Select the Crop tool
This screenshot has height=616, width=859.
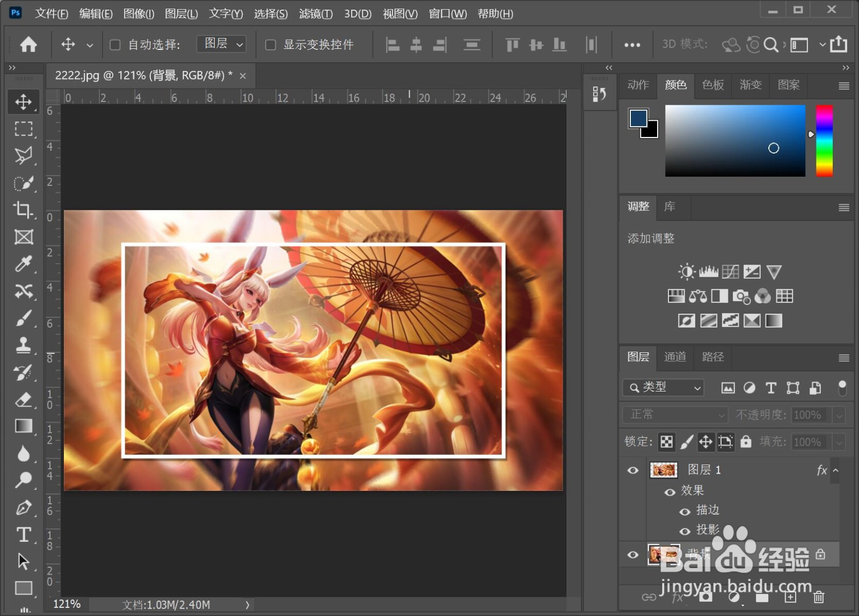(24, 210)
